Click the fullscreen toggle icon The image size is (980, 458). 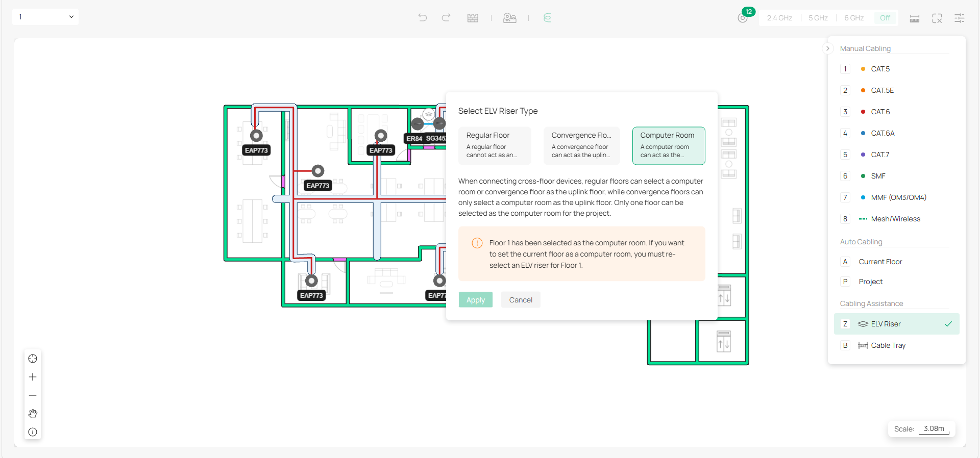(x=937, y=18)
